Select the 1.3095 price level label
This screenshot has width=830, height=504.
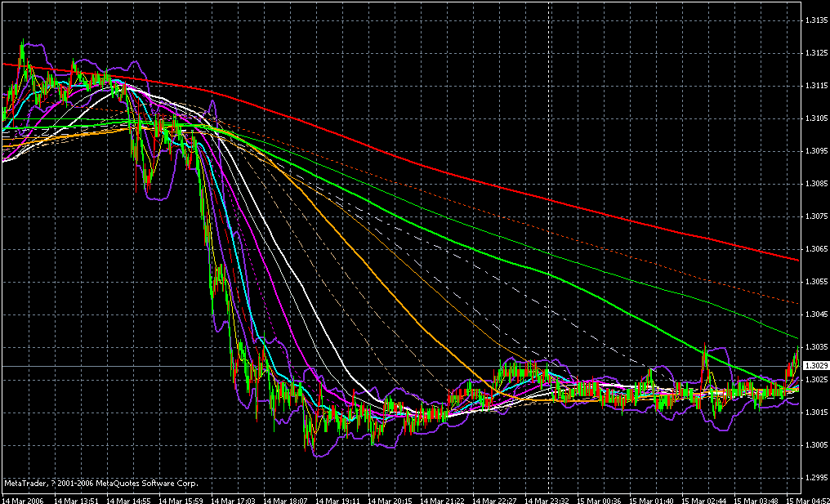point(816,151)
